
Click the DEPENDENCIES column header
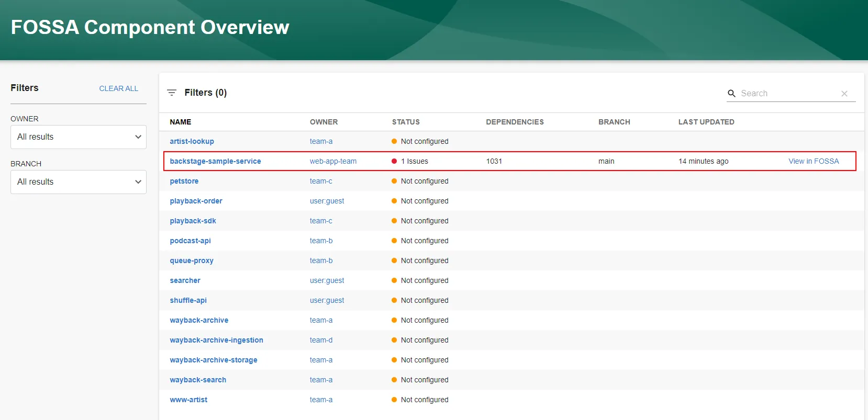pos(515,122)
